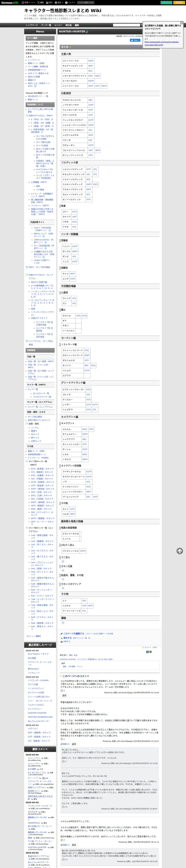Open the 少年漫画 tag
This screenshot has height=868, width=186.
pyautogui.click(x=72, y=666)
